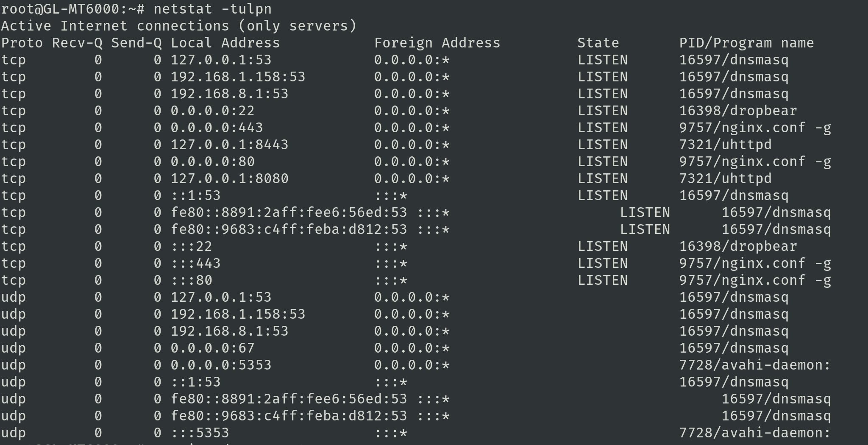
Task: Click the 0.0.0.0:443 local address
Action: pos(217,128)
